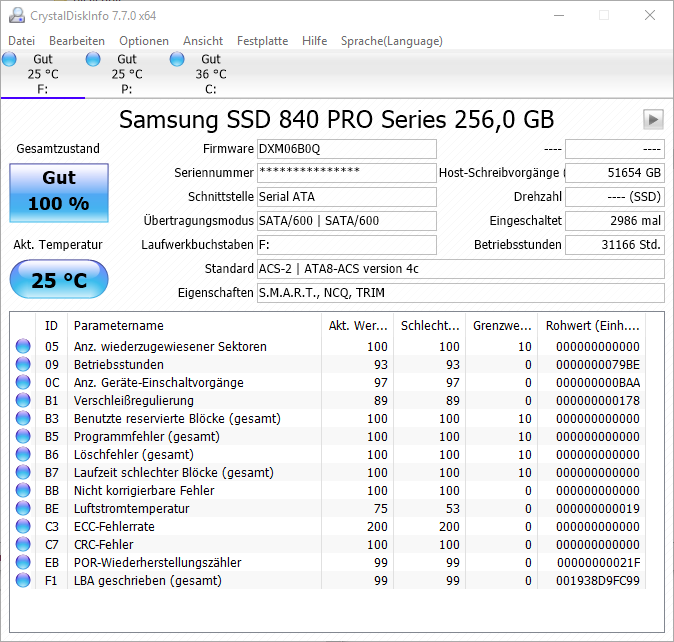
Task: Click the Laufwerkbuchstaben field F:
Action: [x=347, y=245]
